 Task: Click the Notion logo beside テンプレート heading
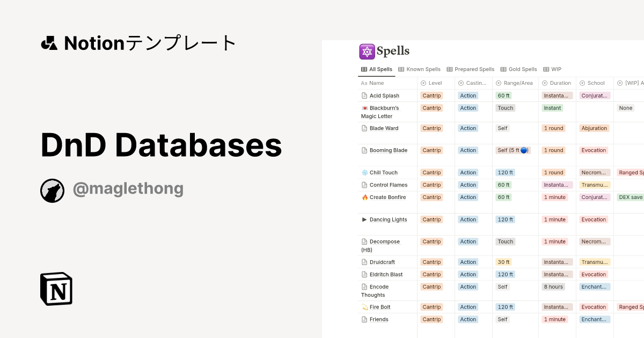49,43
